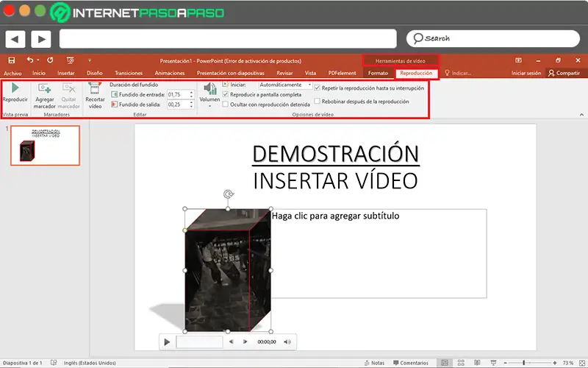This screenshot has height=368, width=588.
Task: Switch to the Transiciones tab
Action: click(x=129, y=73)
